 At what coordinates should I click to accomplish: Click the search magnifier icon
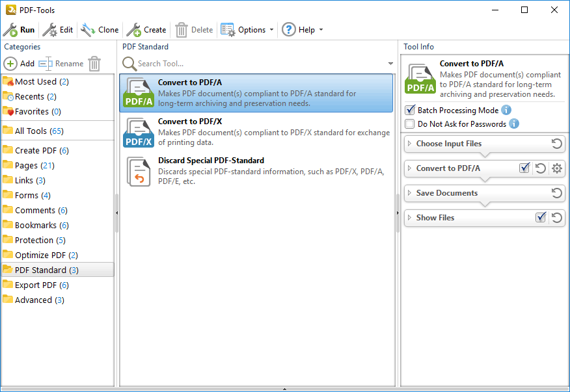(x=129, y=64)
